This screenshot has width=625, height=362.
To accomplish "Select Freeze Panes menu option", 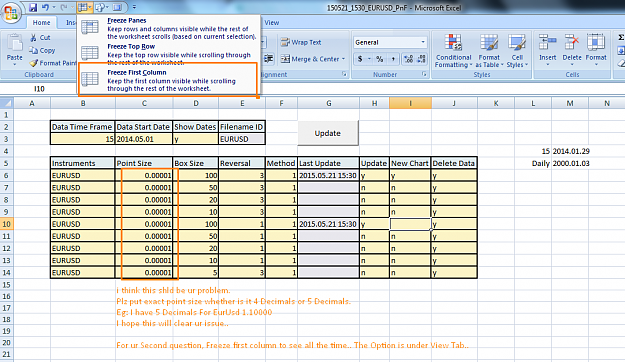I will click(169, 28).
